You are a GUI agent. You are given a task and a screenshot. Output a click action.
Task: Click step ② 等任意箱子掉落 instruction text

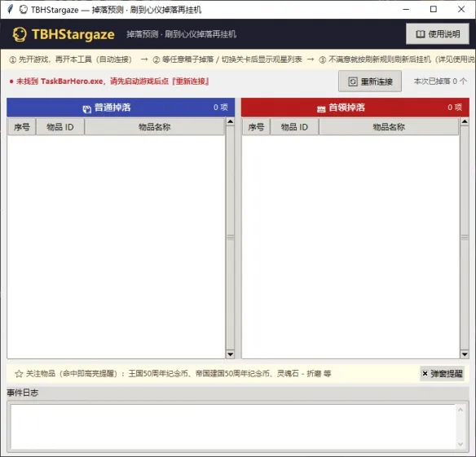pyautogui.click(x=227, y=59)
